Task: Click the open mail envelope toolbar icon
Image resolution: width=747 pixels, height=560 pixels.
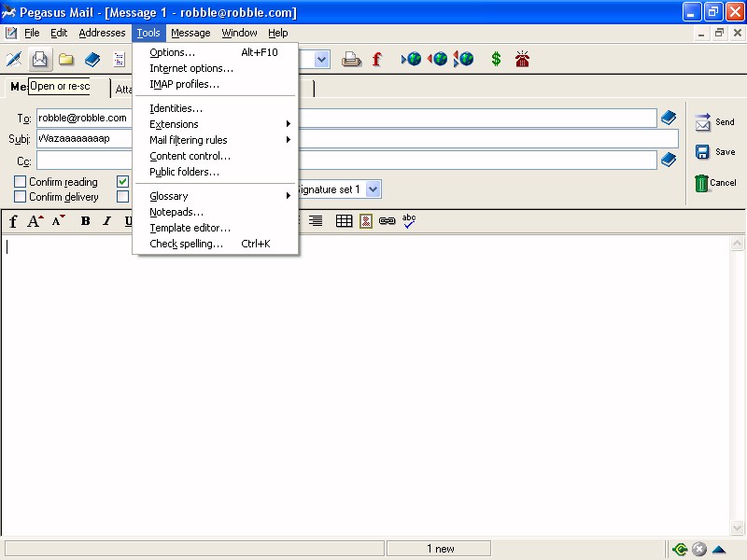Action: (x=39, y=59)
